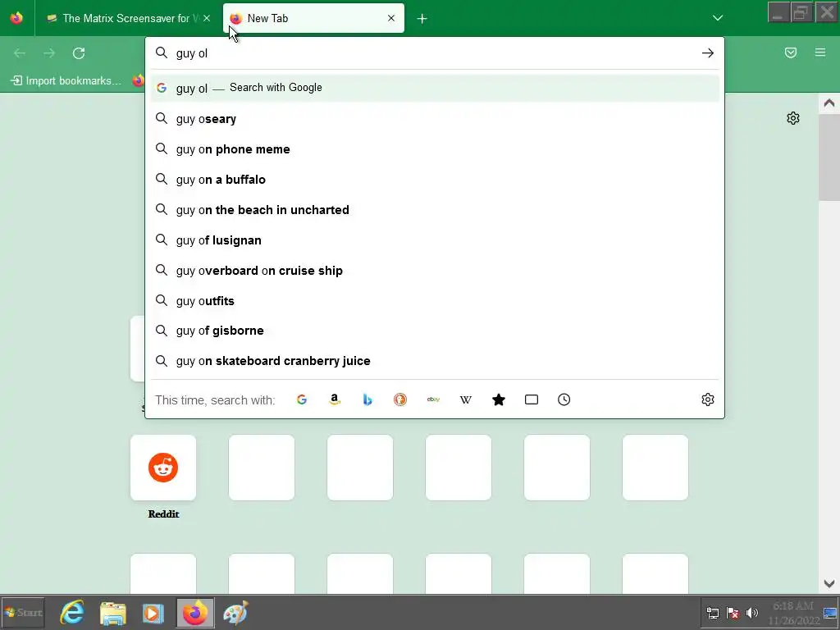
Task: Open search settings gear in dropdown
Action: (708, 399)
